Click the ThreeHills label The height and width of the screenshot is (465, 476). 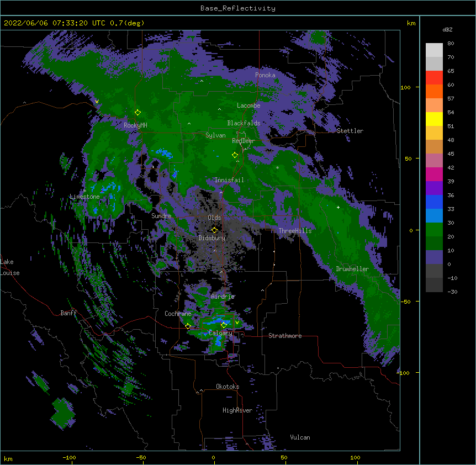tap(295, 231)
